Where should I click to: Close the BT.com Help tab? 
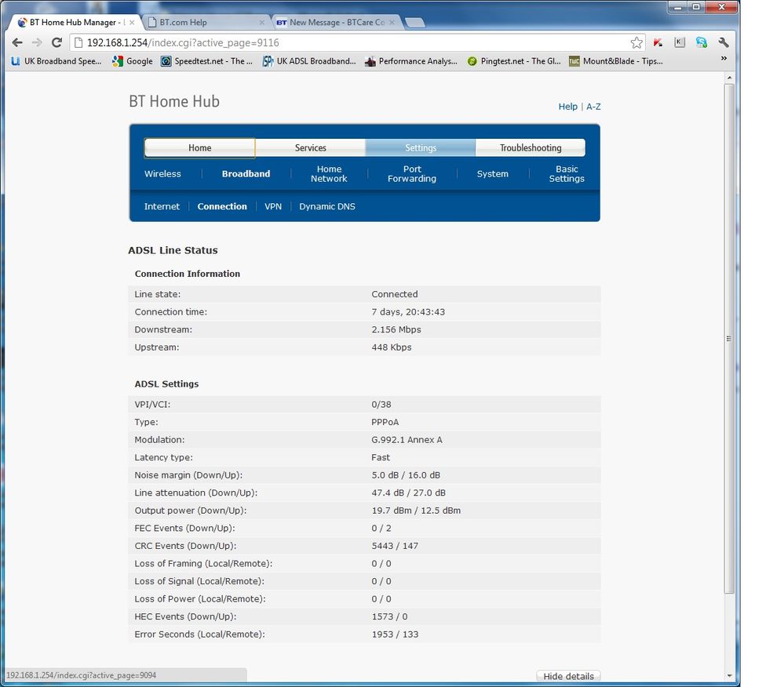(x=261, y=23)
